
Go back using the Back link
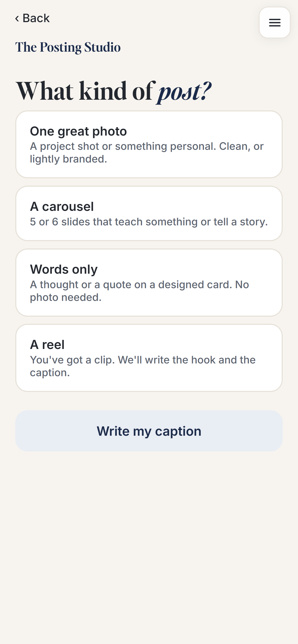click(32, 18)
